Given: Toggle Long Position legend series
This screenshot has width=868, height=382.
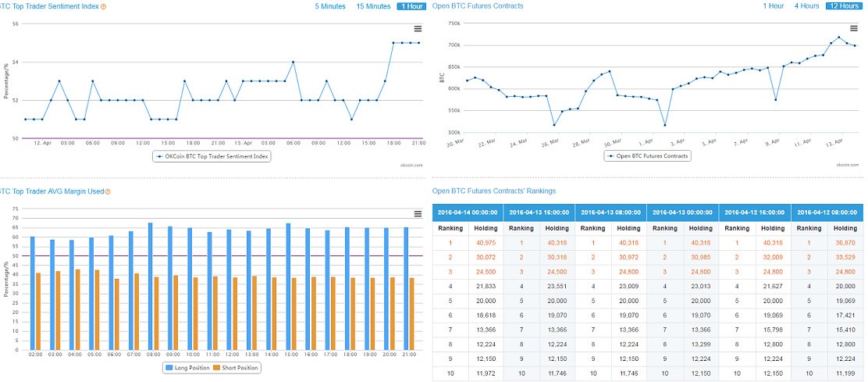Looking at the screenshot, I should (187, 368).
